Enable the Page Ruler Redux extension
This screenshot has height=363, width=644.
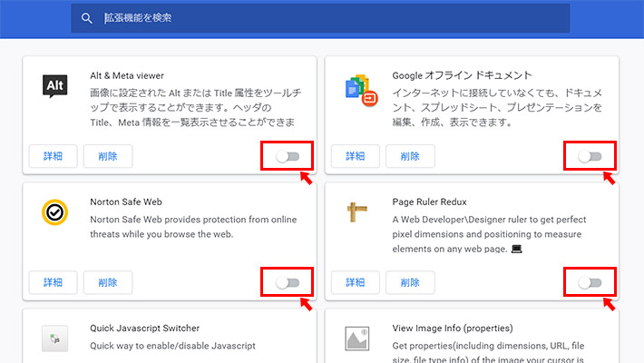tap(590, 282)
